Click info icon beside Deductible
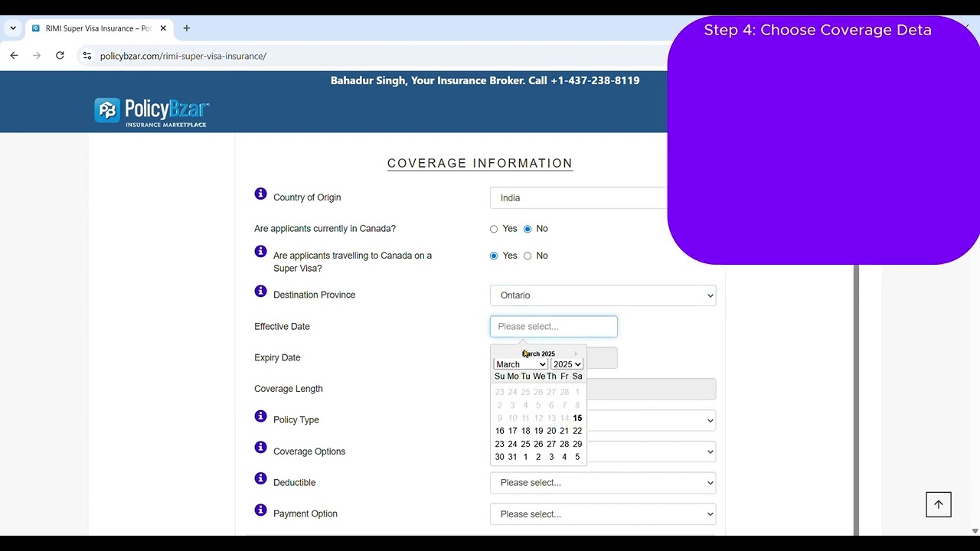 tap(260, 478)
